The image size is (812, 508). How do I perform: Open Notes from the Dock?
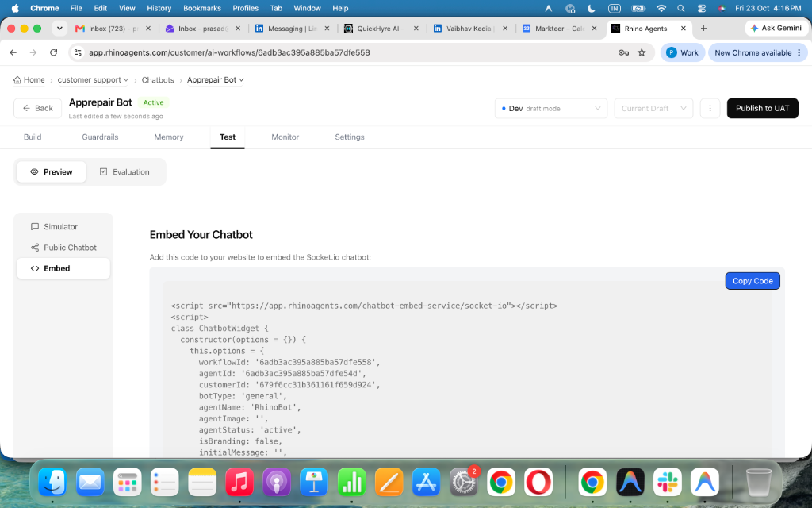pyautogui.click(x=202, y=482)
